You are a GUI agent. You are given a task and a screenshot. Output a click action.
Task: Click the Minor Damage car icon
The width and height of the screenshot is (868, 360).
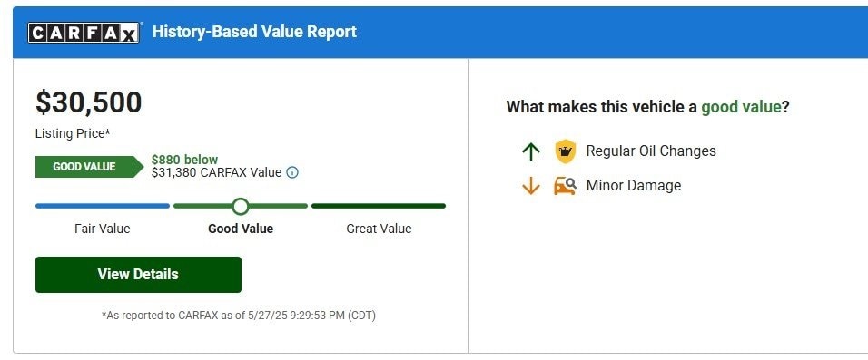click(565, 185)
